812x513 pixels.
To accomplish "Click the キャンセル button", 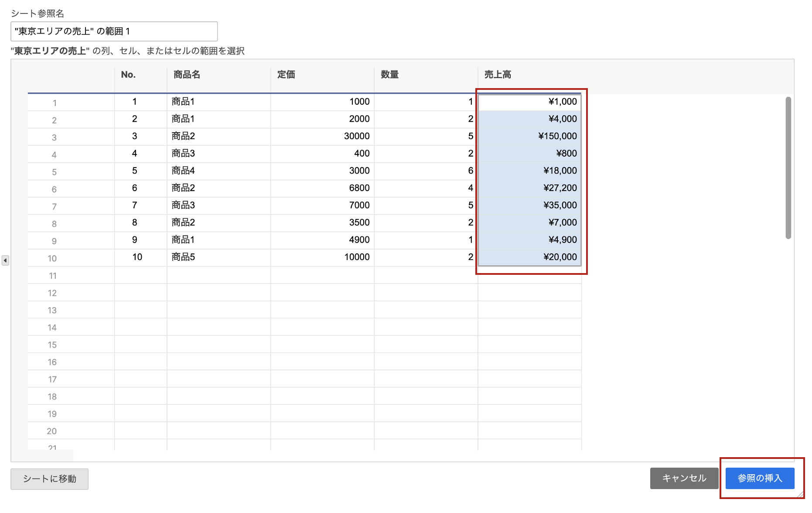I will pyautogui.click(x=684, y=478).
